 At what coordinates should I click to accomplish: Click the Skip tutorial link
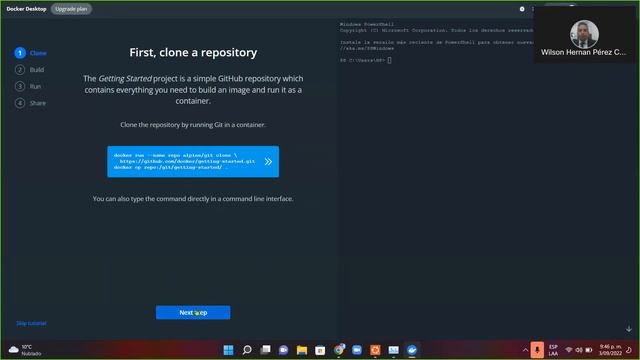[31, 323]
